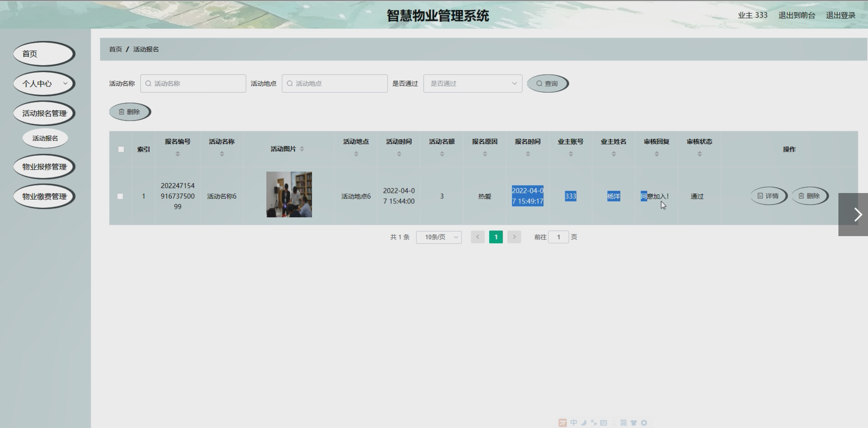Sort by 审核状态 column sort arrows
The width and height of the screenshot is (868, 428).
tap(699, 154)
